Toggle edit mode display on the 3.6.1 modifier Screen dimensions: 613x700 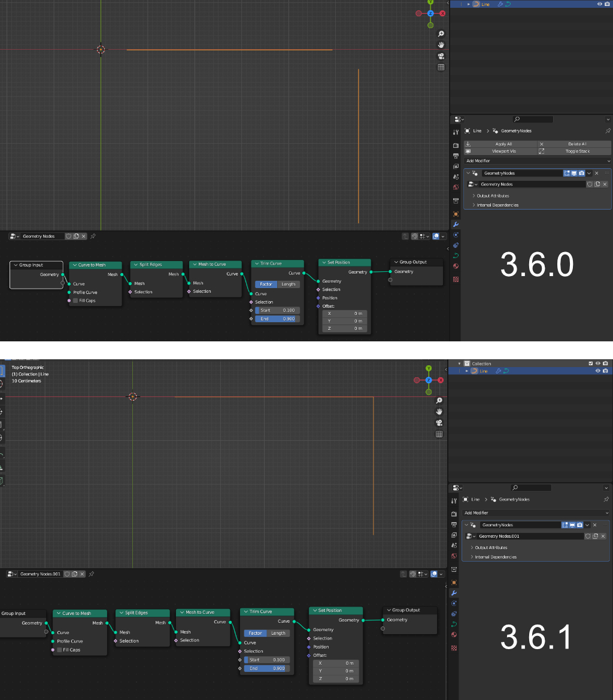(565, 525)
